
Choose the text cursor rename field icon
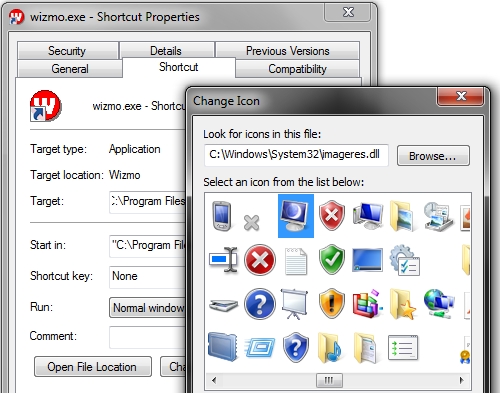[223, 259]
